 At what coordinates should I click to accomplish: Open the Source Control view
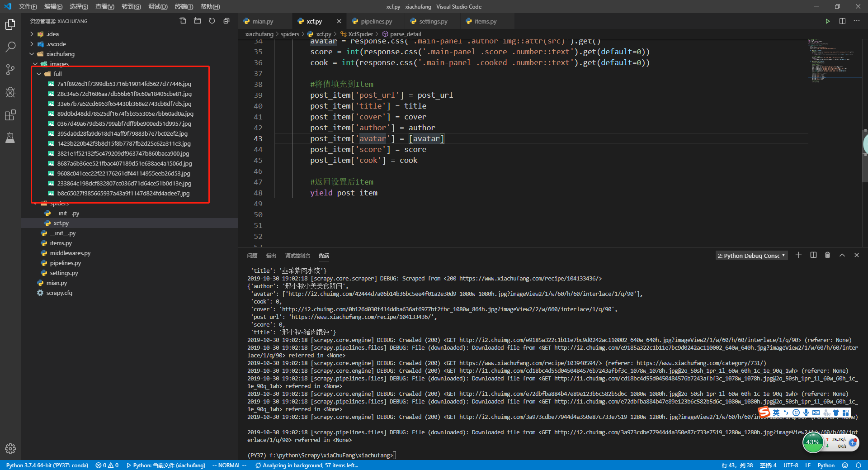pyautogui.click(x=10, y=70)
